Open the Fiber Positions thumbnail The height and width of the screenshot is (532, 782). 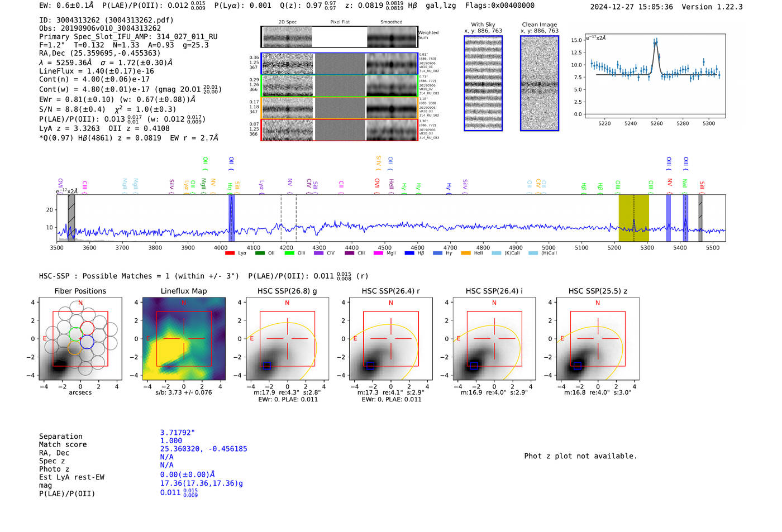tap(80, 339)
